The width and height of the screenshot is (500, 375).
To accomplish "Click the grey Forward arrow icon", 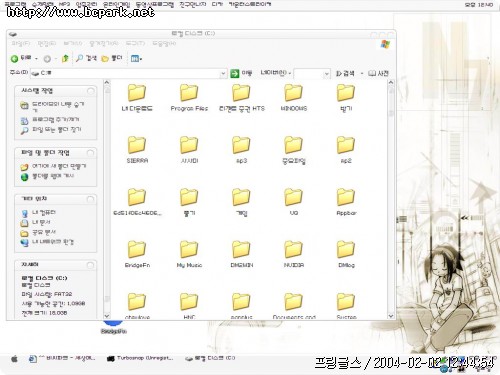I will 47,59.
